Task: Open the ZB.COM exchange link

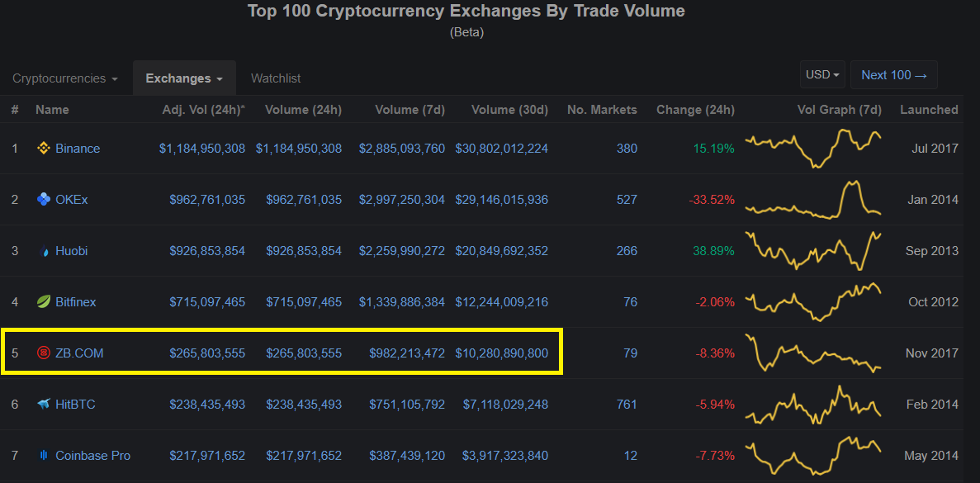Action: [79, 353]
